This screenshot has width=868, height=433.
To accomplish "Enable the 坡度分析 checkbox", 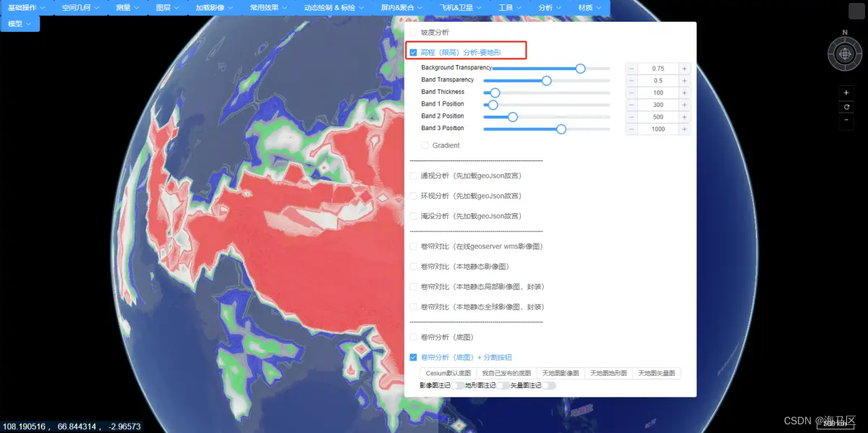I will click(x=413, y=33).
